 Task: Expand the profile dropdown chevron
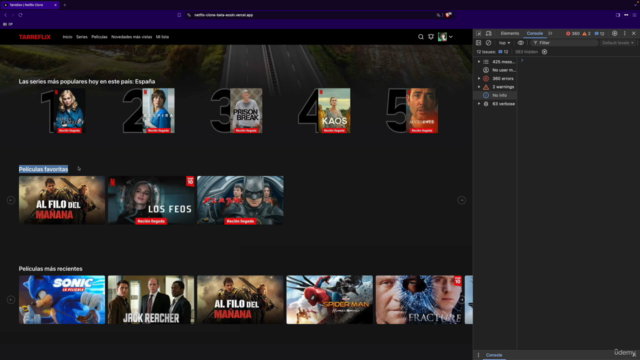tap(451, 37)
